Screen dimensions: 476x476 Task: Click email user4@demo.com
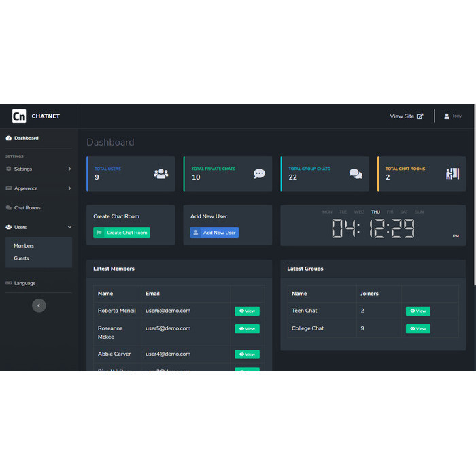[168, 354]
